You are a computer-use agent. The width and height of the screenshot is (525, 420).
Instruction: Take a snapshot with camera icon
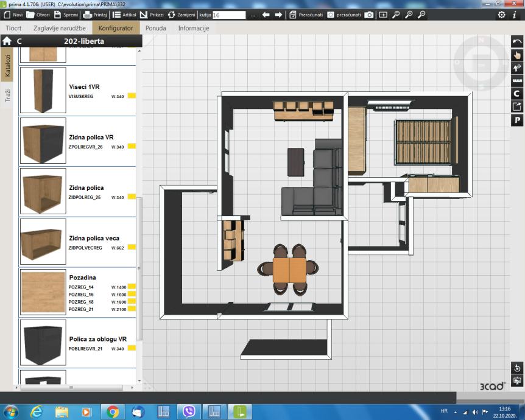coord(369,15)
